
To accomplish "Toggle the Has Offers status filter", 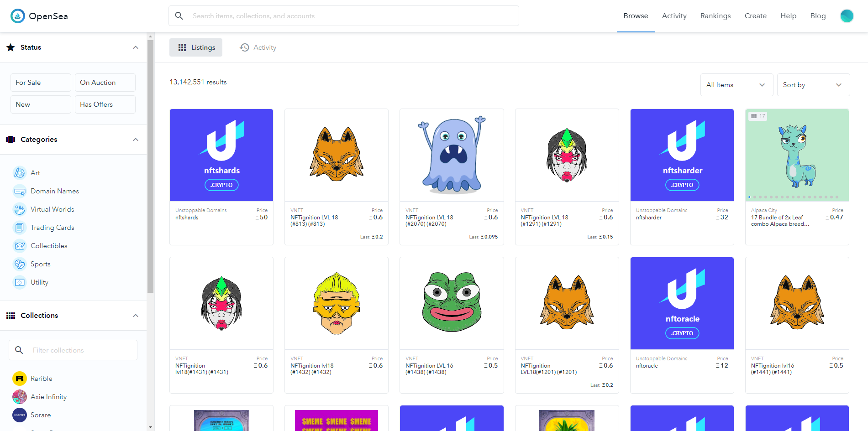I will 105,104.
